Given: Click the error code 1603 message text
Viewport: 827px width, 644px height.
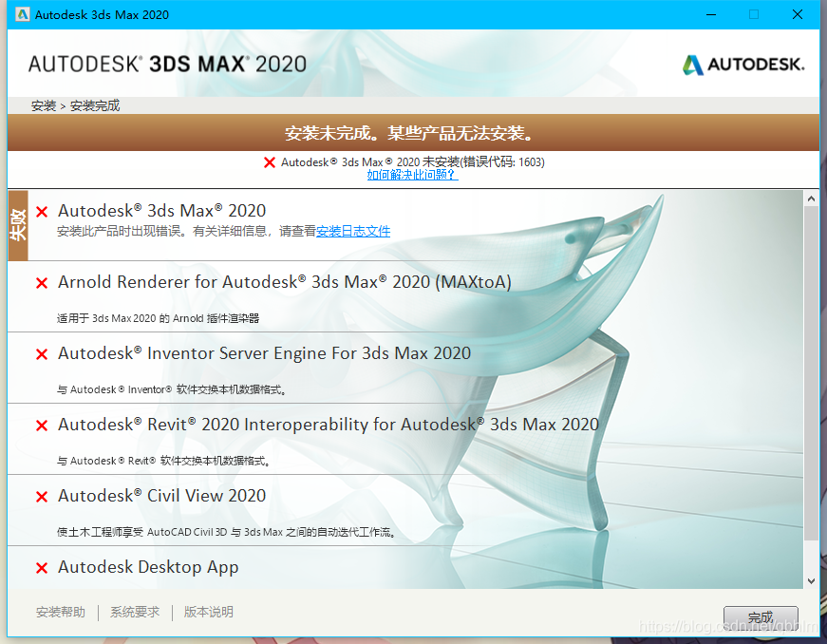Looking at the screenshot, I should coord(412,161).
